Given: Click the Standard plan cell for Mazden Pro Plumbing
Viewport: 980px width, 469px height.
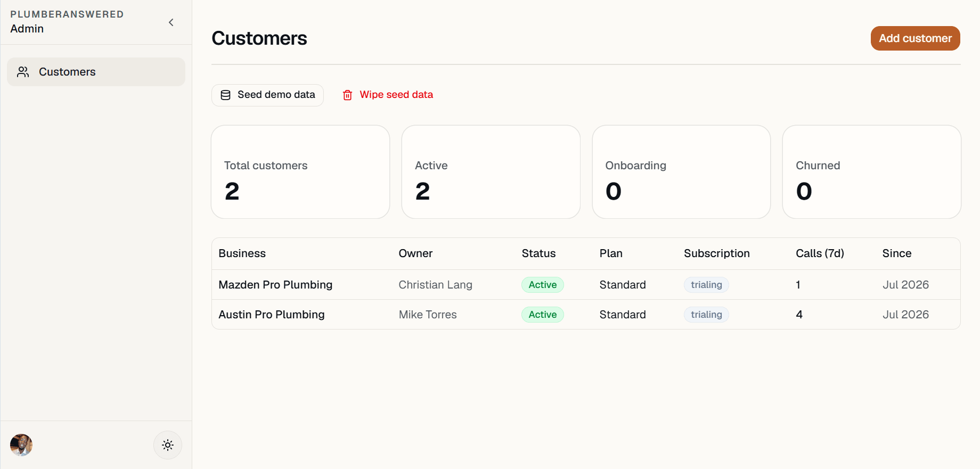Looking at the screenshot, I should pos(623,285).
